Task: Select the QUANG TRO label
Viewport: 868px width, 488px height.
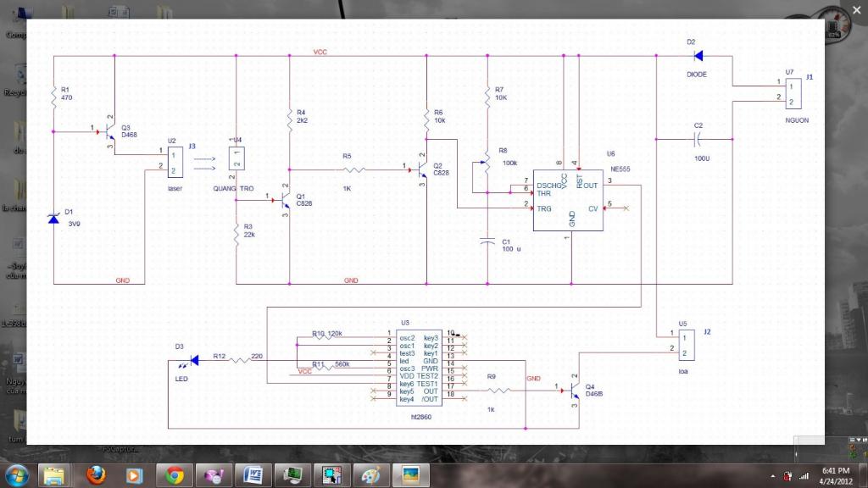Action: [233, 189]
